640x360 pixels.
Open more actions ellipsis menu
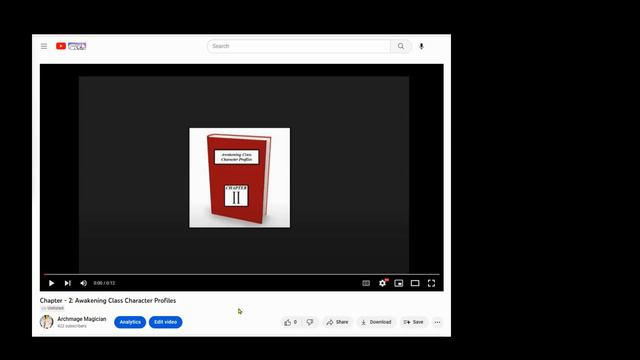click(438, 322)
